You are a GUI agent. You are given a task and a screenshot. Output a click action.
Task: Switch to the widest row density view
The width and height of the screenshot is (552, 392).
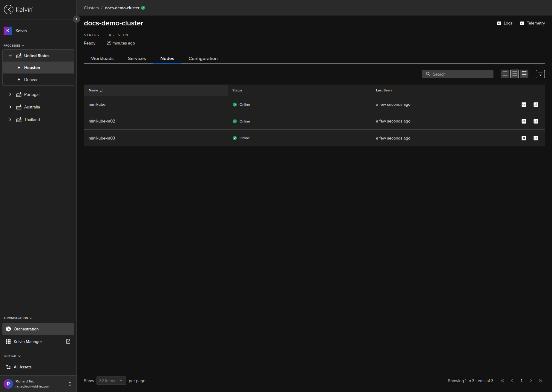[x=505, y=74]
